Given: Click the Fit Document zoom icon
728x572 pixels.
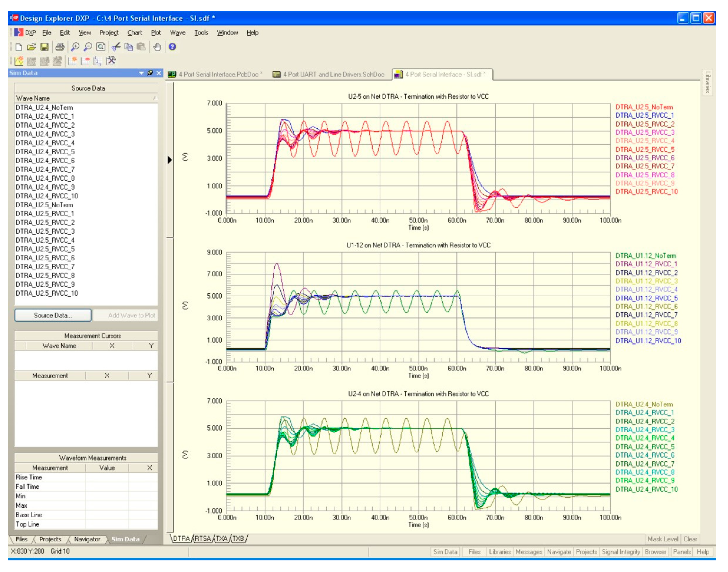Looking at the screenshot, I should pos(101,47).
